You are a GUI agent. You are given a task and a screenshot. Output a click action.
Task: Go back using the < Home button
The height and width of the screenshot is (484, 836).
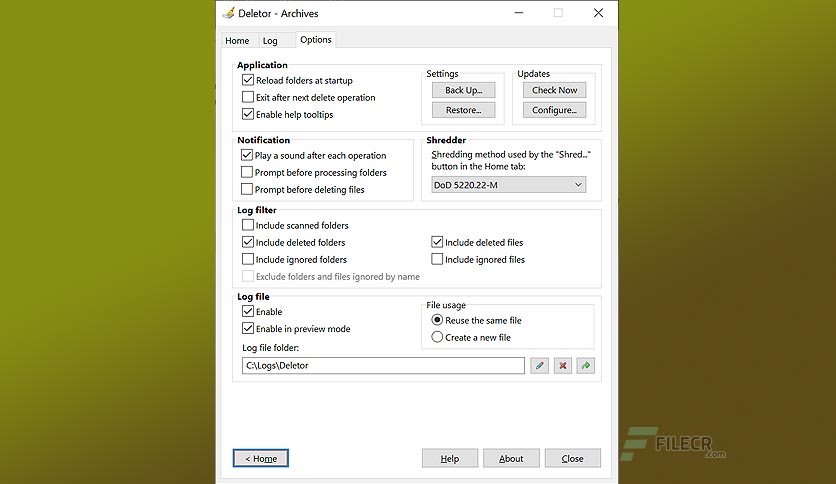[261, 458]
